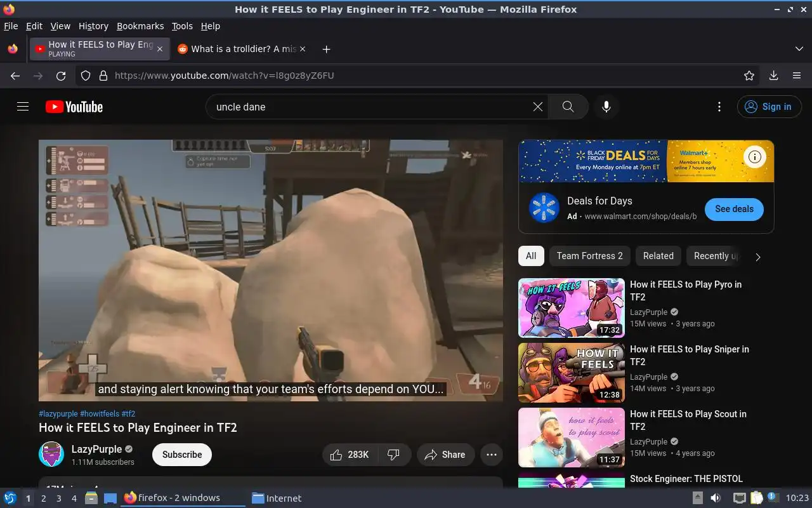
Task: View site security padlock information
Action: (x=103, y=76)
